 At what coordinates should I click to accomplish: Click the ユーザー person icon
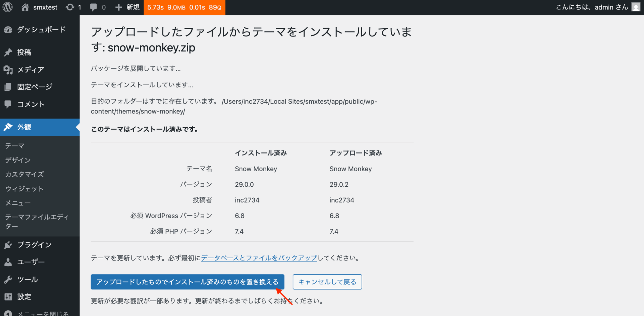click(8, 262)
